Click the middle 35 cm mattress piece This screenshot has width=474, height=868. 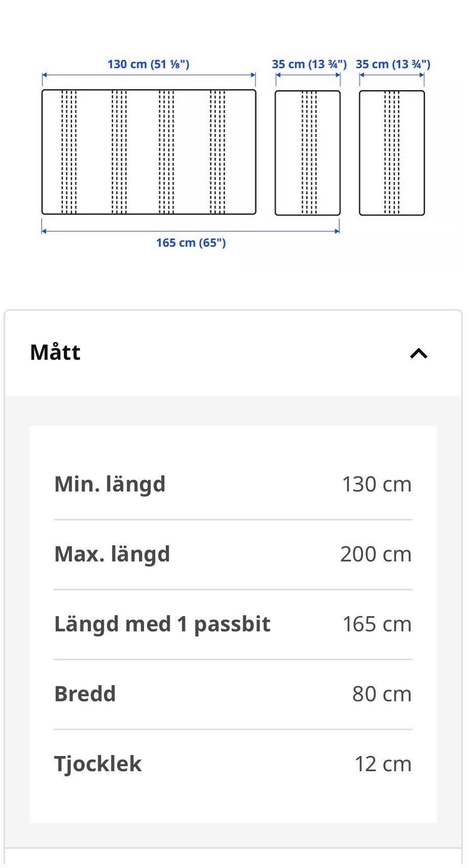[x=308, y=153]
